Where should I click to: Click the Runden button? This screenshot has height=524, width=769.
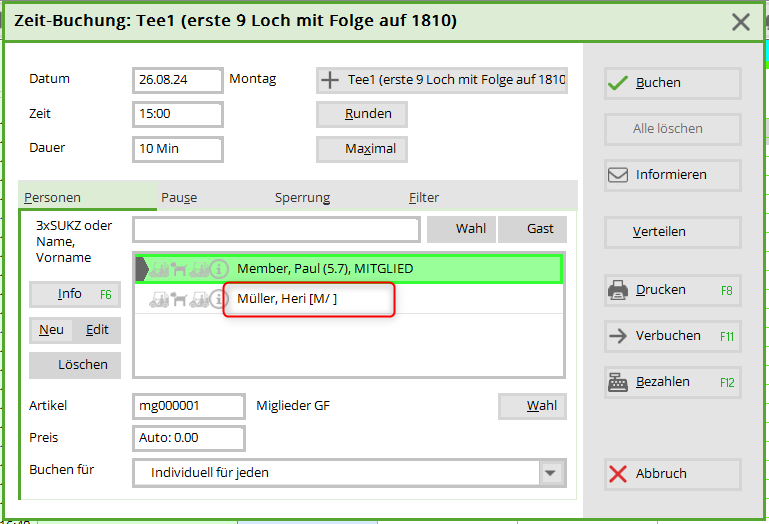click(x=362, y=114)
